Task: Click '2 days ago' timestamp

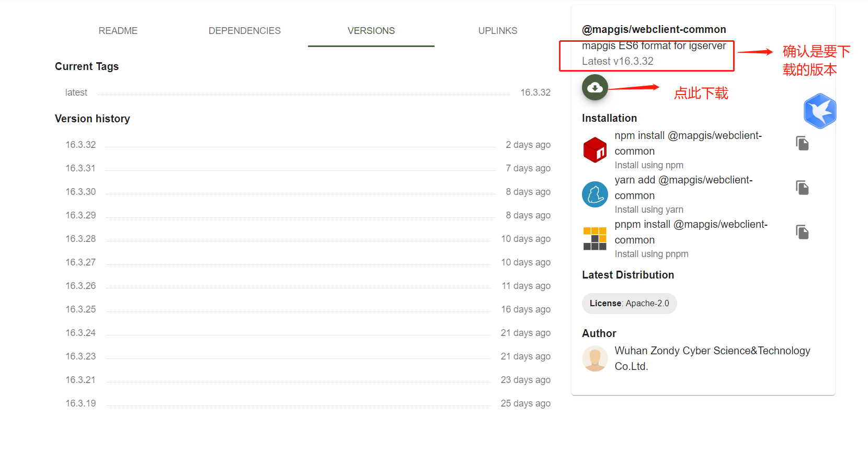Action: pos(528,145)
